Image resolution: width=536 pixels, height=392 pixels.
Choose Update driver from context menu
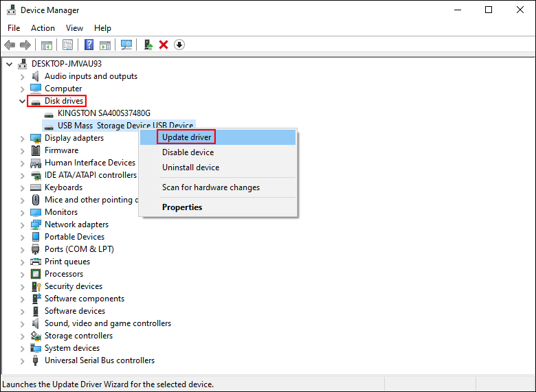[x=218, y=137]
